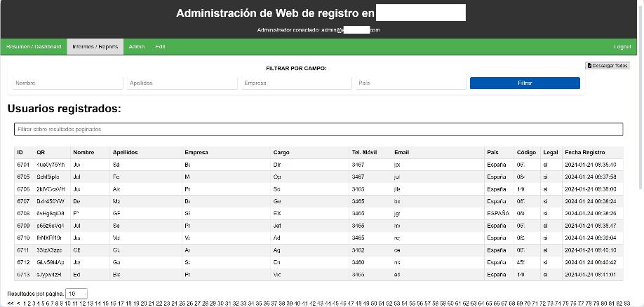Select the País filter input

(x=410, y=83)
